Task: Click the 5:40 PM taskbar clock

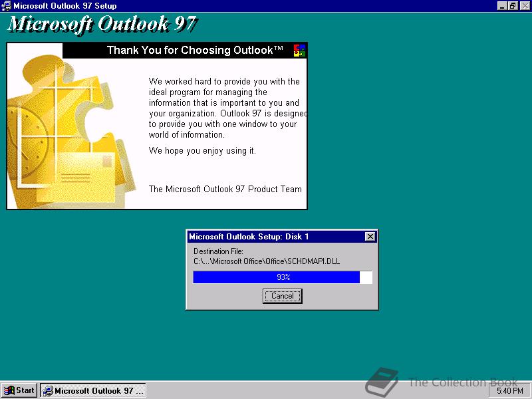Action: click(509, 391)
